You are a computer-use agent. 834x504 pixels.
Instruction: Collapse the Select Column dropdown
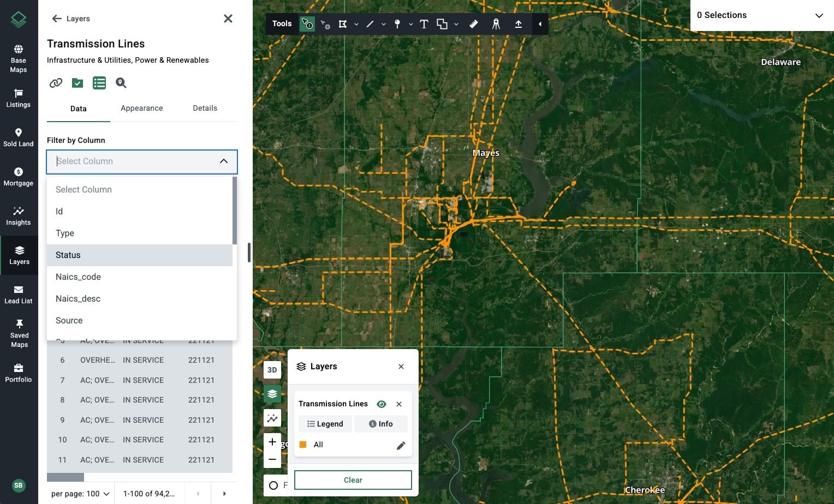pyautogui.click(x=223, y=161)
